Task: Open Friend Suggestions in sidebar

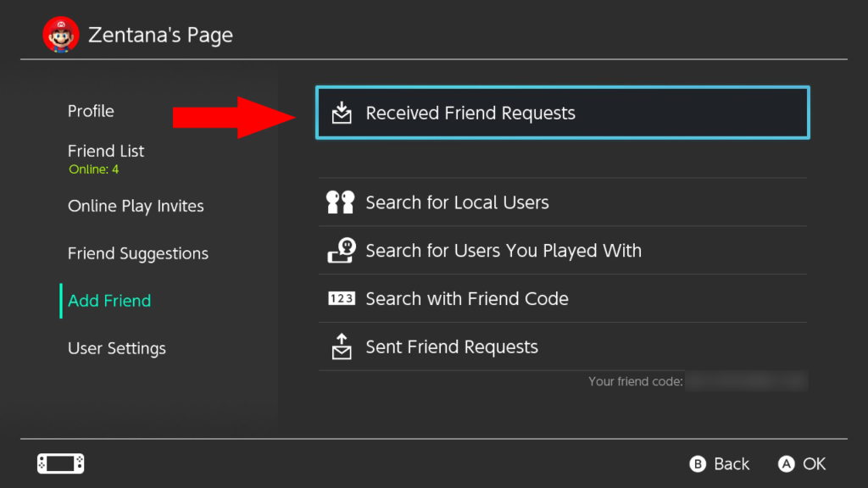Action: [x=138, y=253]
